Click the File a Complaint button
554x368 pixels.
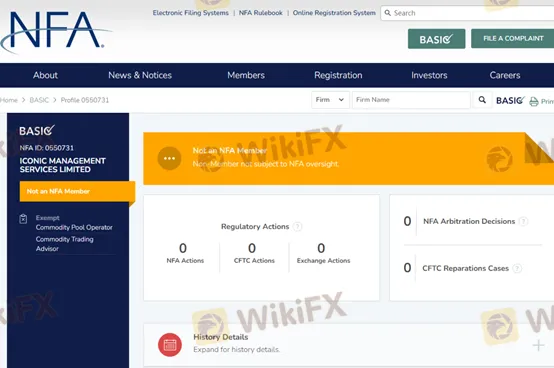tap(513, 38)
